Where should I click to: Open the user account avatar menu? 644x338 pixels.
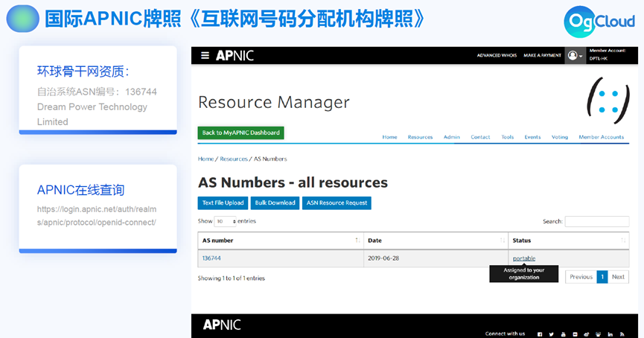573,55
